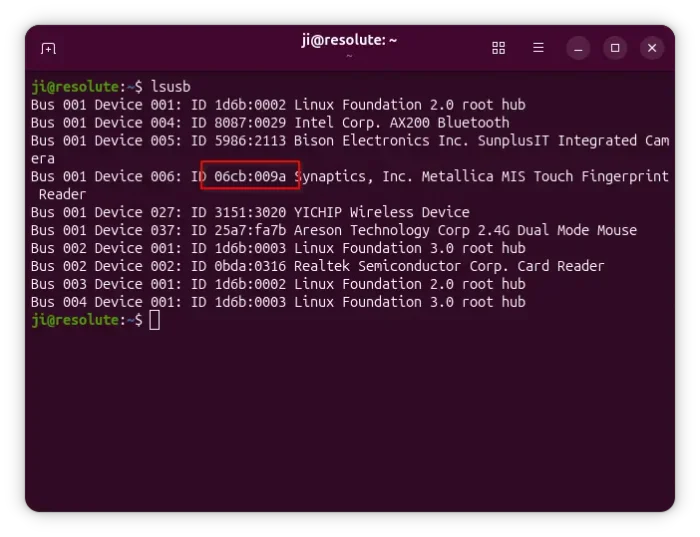
Task: Click the Bus 004 Device 001 root hub line
Action: (278, 302)
